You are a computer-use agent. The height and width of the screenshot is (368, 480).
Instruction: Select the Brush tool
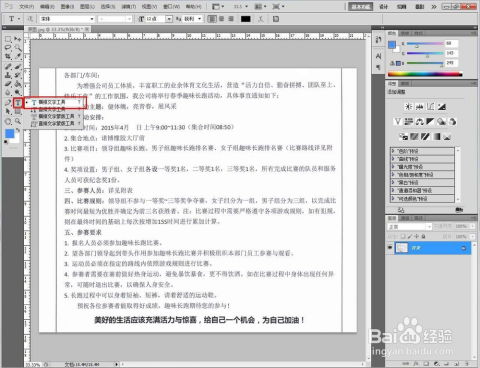point(18,67)
